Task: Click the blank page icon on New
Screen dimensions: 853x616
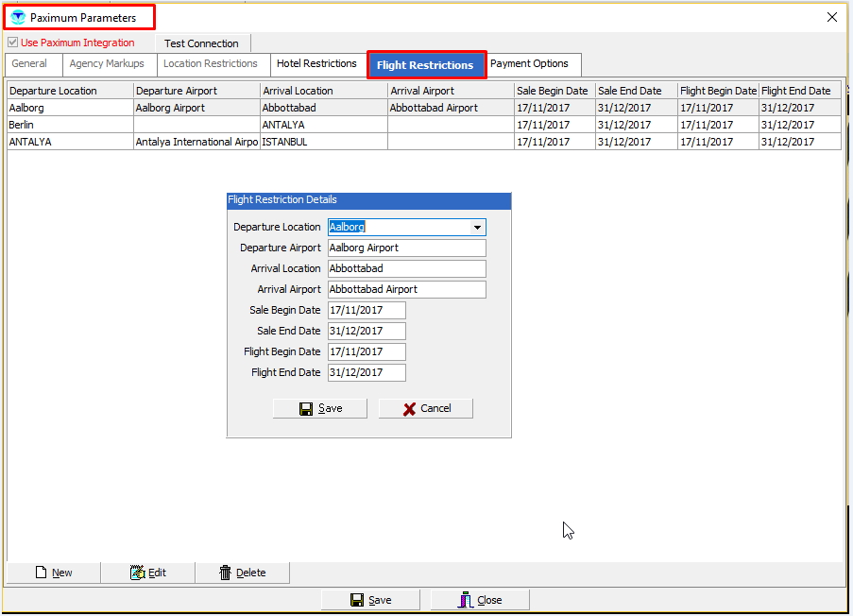Action: tap(41, 573)
